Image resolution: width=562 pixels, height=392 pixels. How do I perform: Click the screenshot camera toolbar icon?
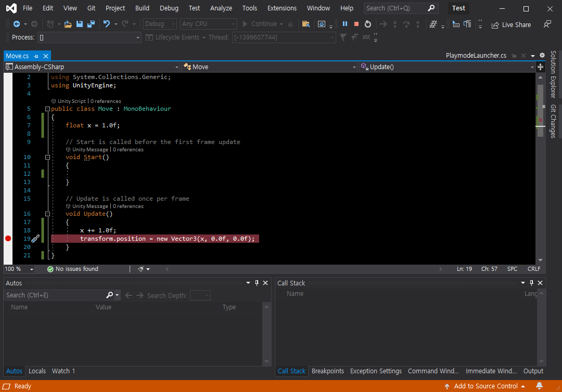pyautogui.click(x=322, y=24)
